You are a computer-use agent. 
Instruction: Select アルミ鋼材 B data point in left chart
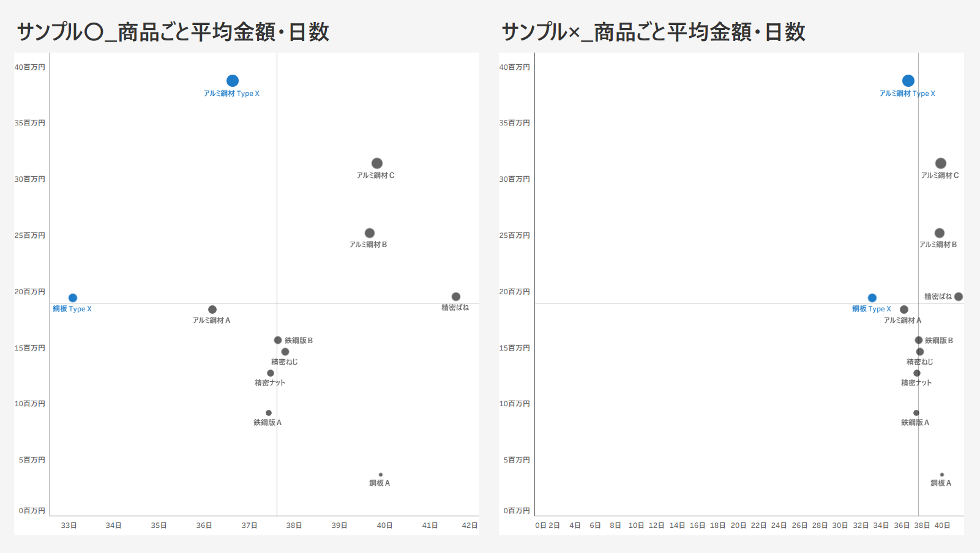click(370, 233)
